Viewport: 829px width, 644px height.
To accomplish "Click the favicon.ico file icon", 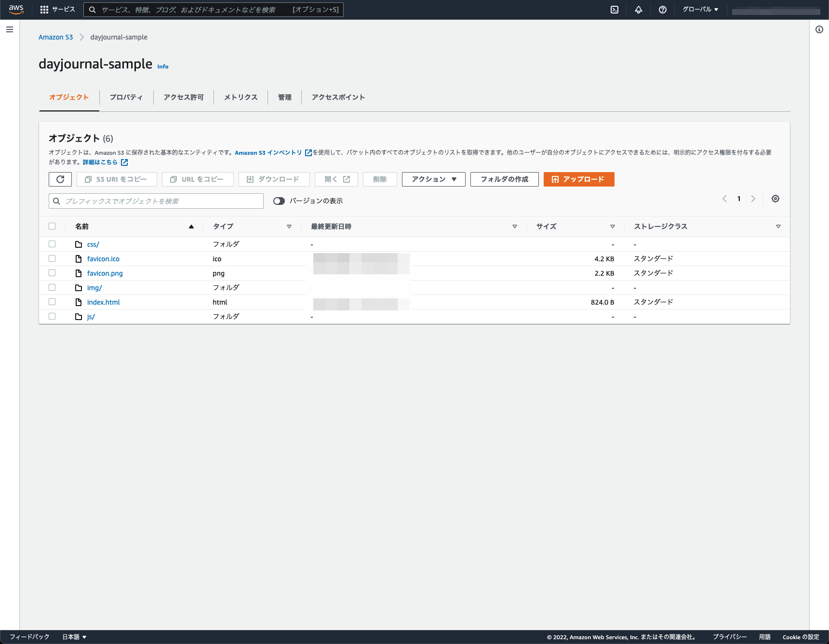I will (x=79, y=259).
